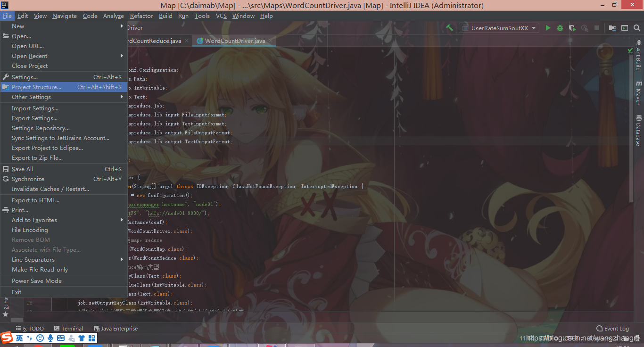This screenshot has height=347, width=644.
Task: Open Search Everywhere magnifier icon
Action: click(x=637, y=28)
